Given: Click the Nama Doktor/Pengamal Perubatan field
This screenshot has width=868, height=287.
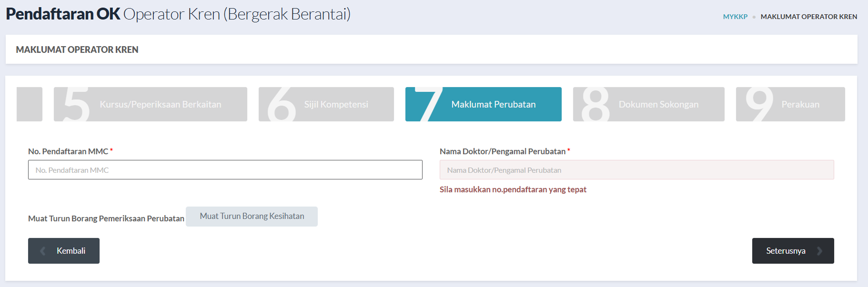Looking at the screenshot, I should click(636, 170).
